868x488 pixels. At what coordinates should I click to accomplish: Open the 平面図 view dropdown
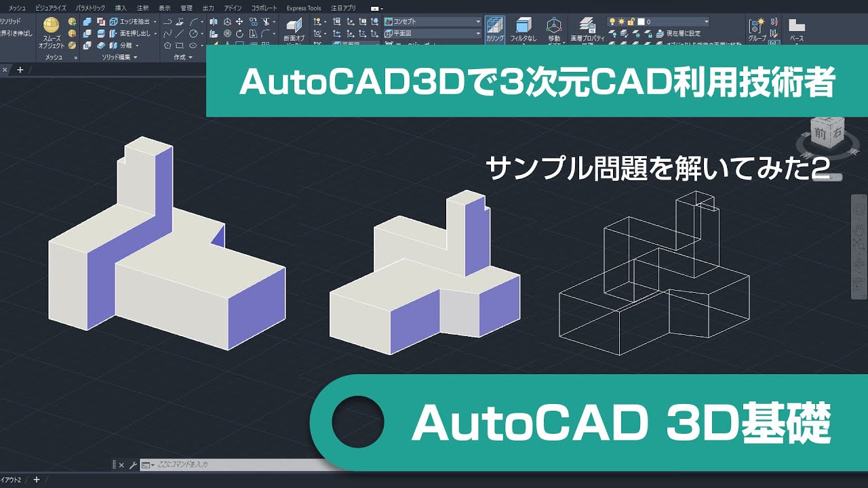tap(433, 33)
